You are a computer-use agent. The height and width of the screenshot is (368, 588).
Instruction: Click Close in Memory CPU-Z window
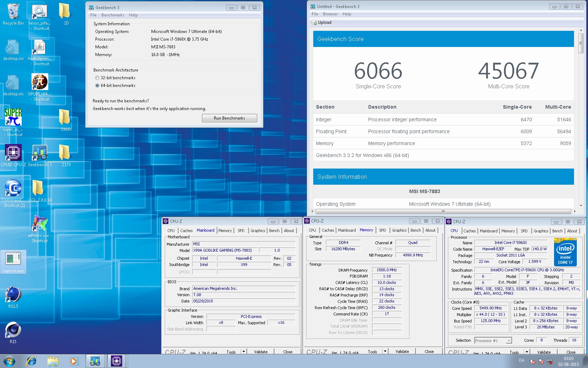(429, 351)
